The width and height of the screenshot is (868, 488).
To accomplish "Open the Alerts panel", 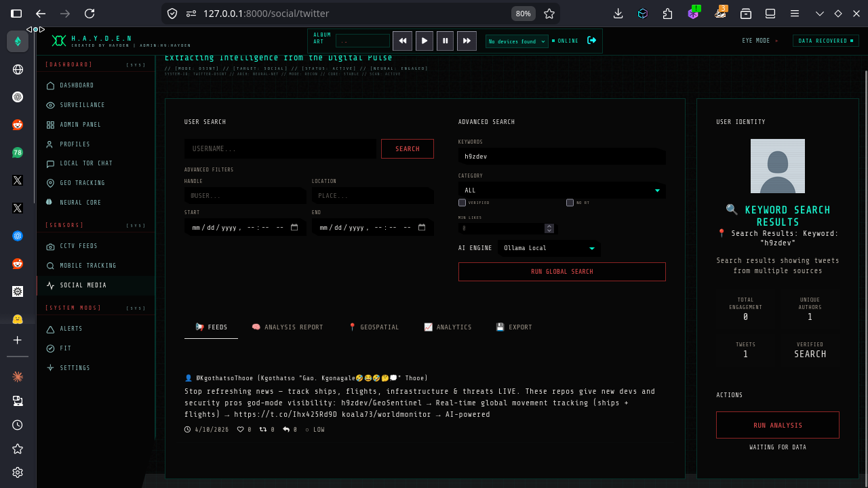I will pos(71,329).
